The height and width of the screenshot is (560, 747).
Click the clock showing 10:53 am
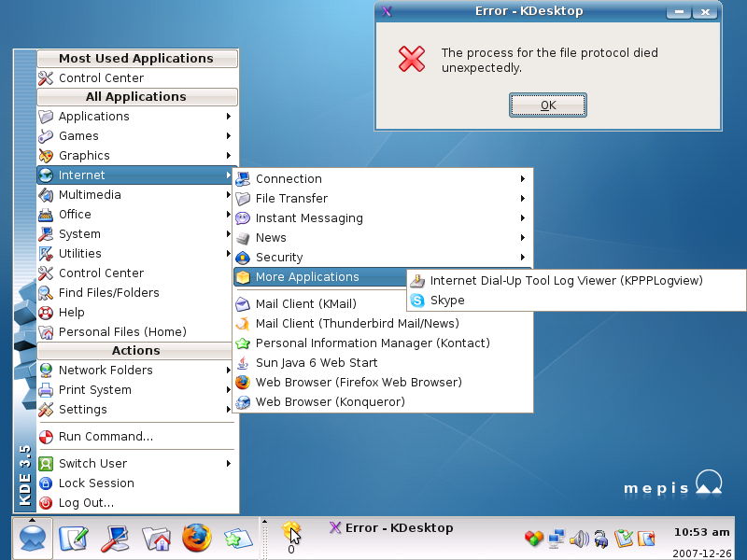701,532
